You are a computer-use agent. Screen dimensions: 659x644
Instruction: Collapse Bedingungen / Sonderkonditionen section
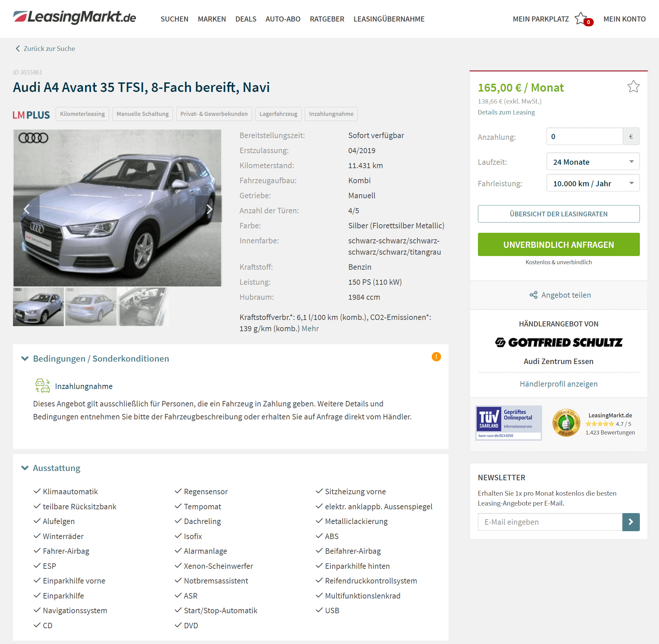coord(25,358)
